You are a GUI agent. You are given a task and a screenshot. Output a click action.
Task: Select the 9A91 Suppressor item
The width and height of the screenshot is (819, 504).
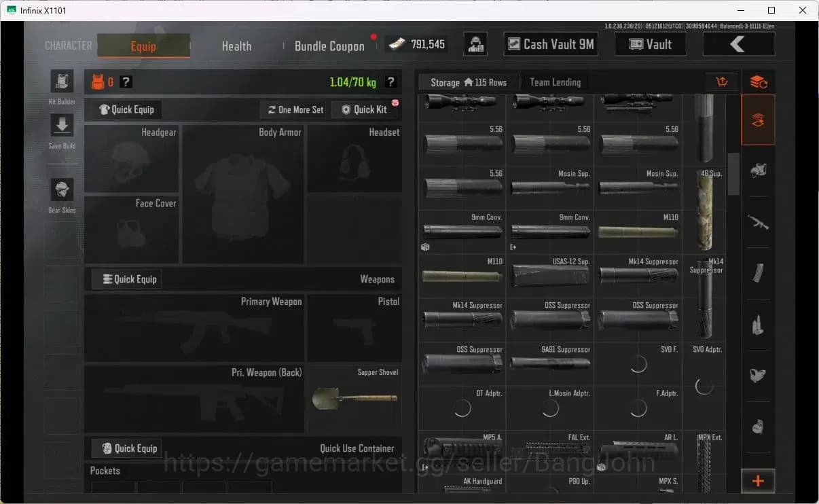(x=550, y=363)
